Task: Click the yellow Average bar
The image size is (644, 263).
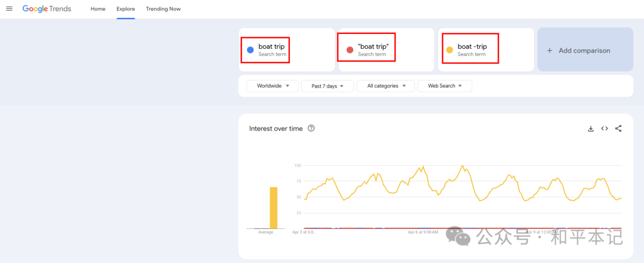Action: (274, 208)
